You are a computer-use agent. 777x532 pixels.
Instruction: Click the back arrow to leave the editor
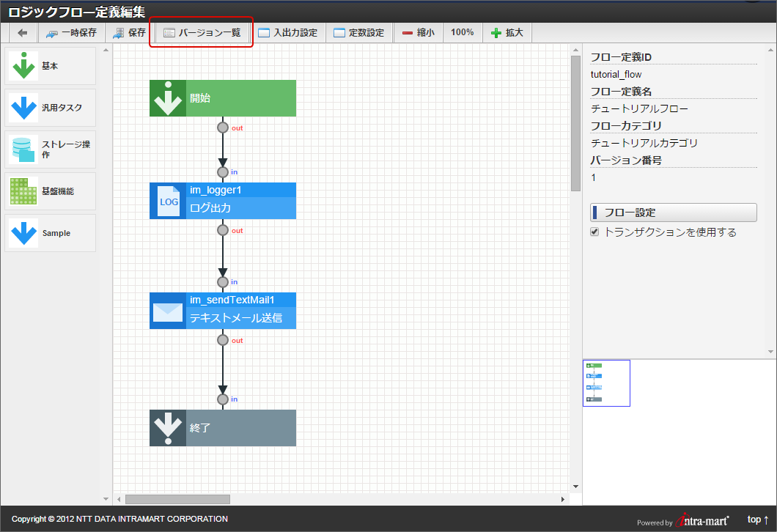point(21,32)
